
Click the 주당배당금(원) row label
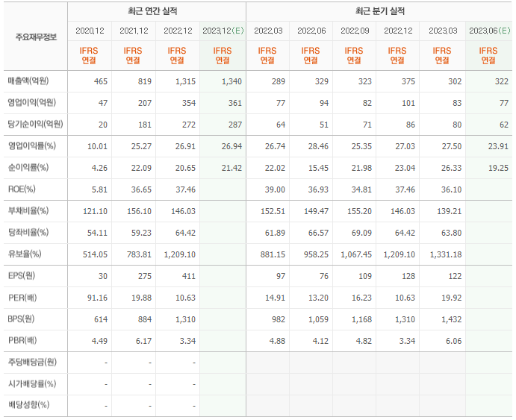pyautogui.click(x=32, y=362)
